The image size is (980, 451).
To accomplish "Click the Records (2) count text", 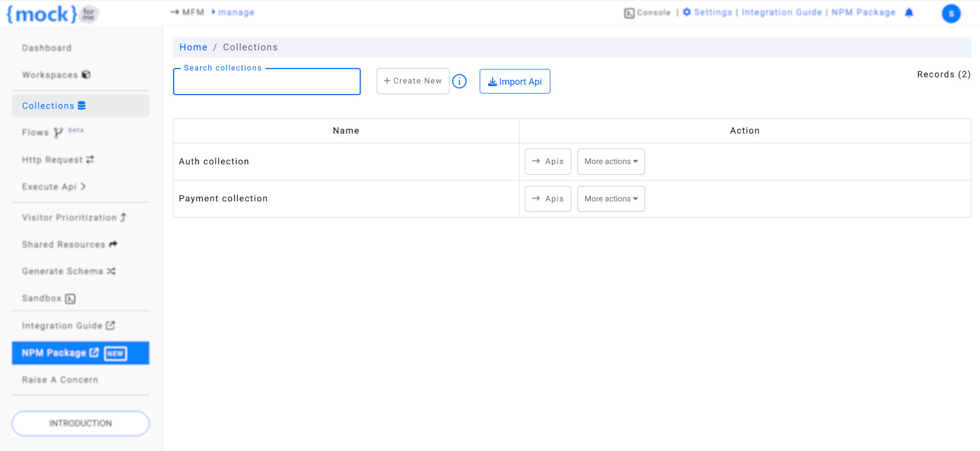I will tap(944, 74).
